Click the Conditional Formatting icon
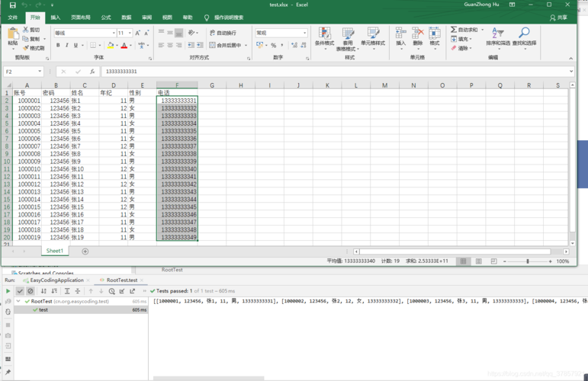 (x=324, y=34)
